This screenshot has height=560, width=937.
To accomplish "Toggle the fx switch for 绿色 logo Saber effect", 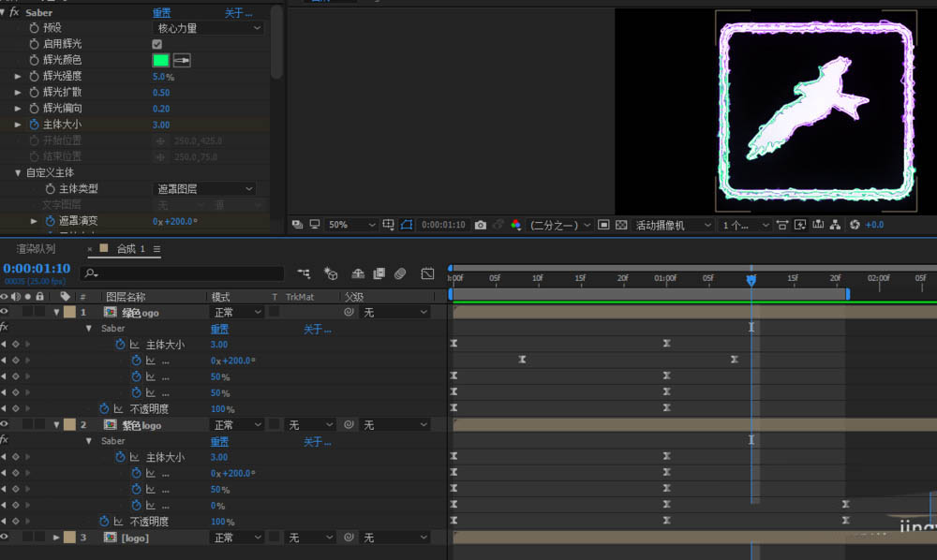I will 4,327.
